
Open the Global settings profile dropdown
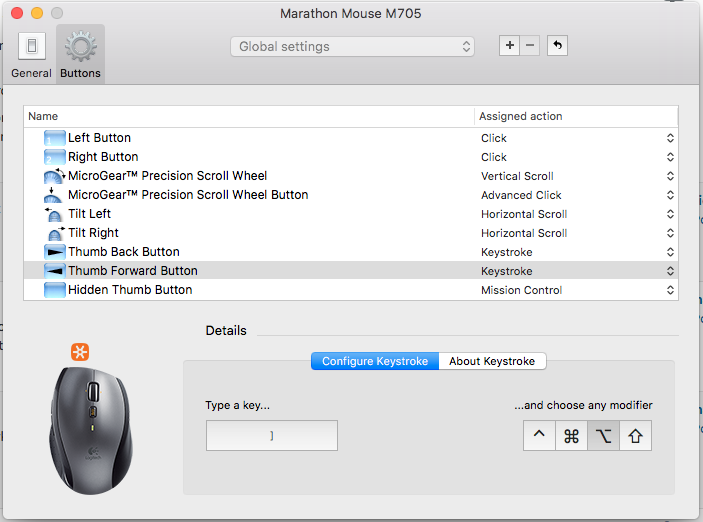click(352, 47)
